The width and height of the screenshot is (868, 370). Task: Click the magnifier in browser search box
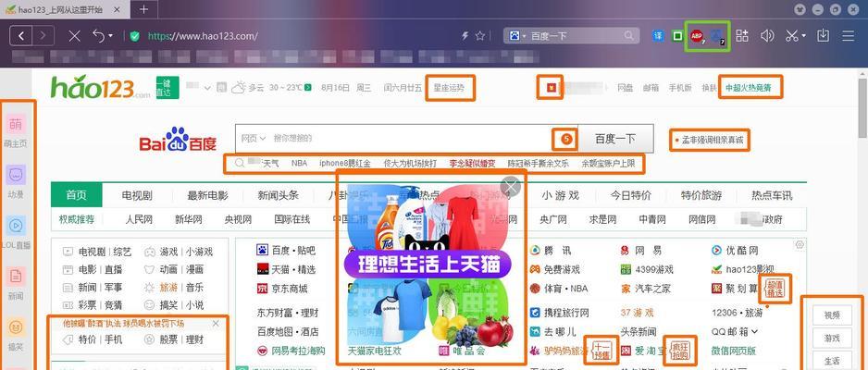[x=629, y=36]
